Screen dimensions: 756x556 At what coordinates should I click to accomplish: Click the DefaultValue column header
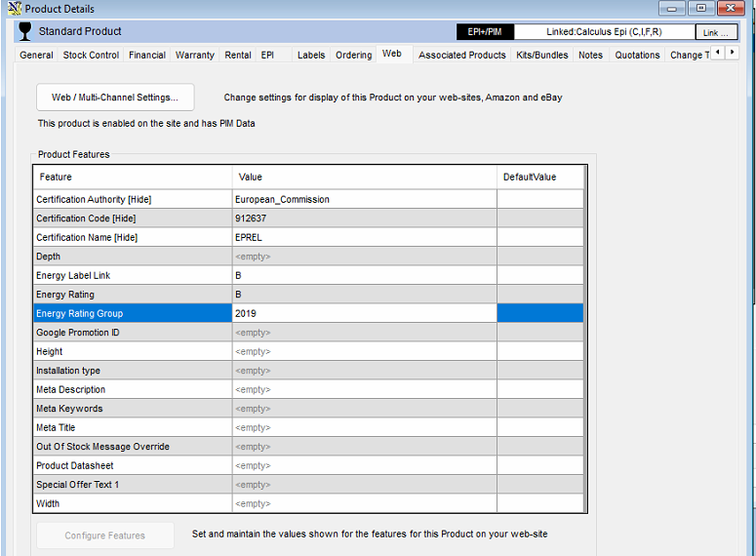539,177
